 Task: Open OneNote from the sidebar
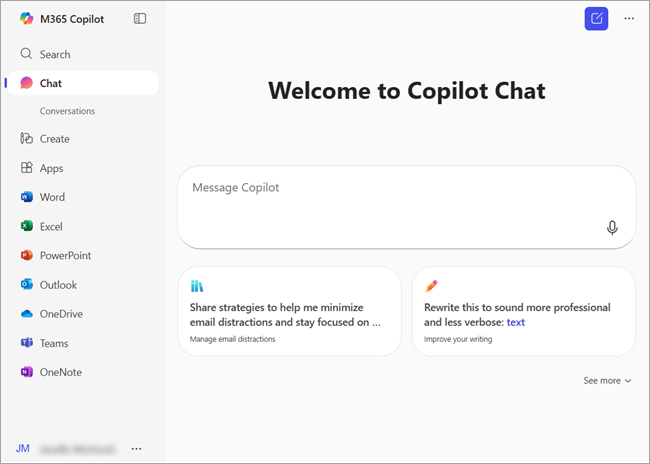point(60,372)
